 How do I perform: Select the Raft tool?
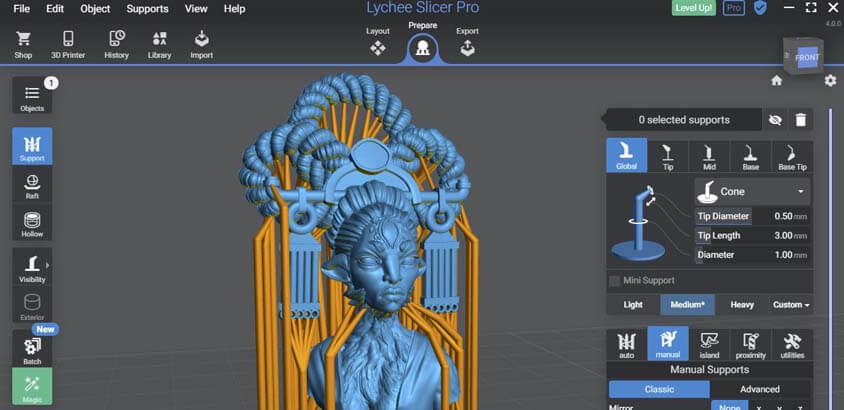[32, 187]
